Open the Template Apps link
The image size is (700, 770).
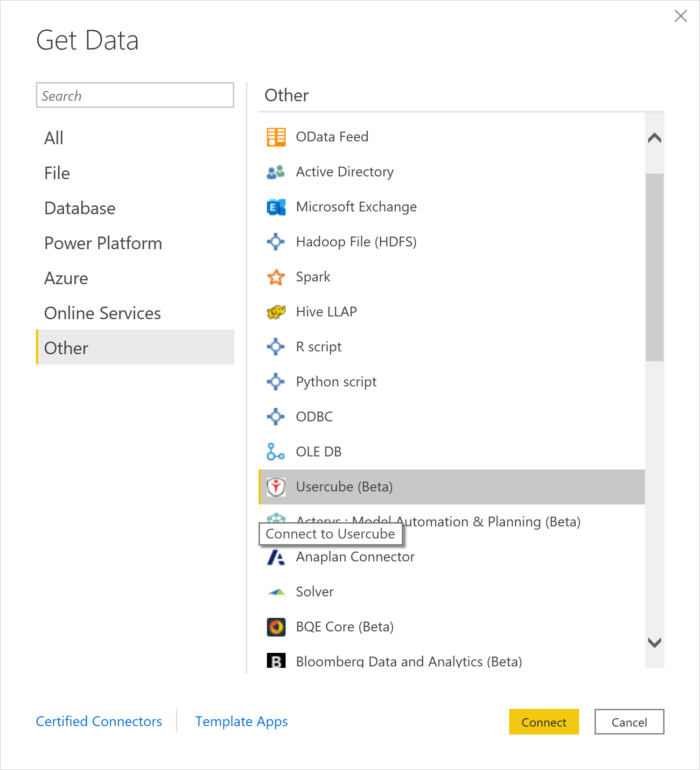click(241, 721)
